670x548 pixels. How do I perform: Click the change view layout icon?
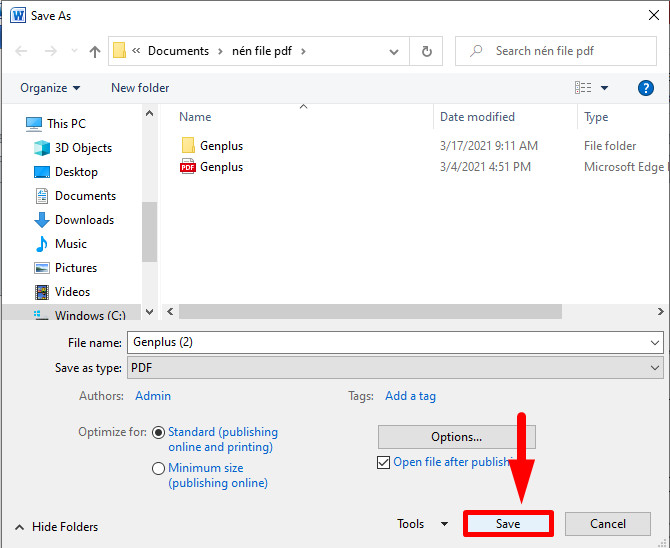[x=583, y=88]
